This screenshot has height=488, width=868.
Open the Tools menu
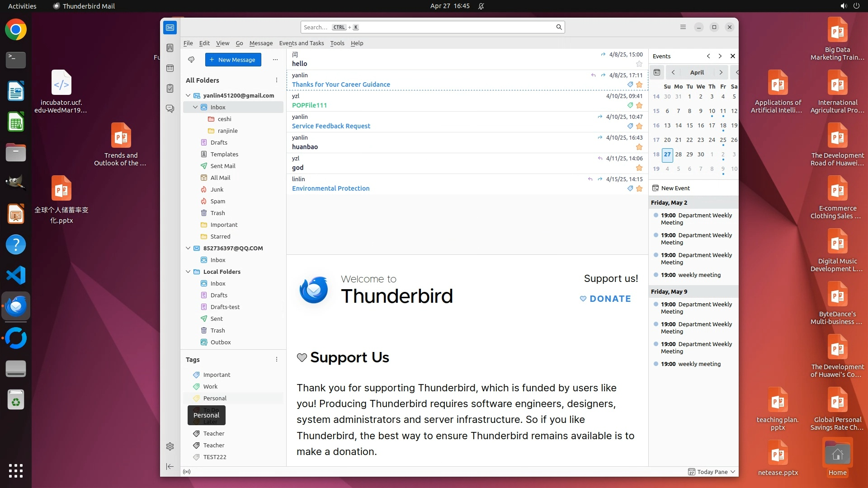pyautogui.click(x=337, y=43)
